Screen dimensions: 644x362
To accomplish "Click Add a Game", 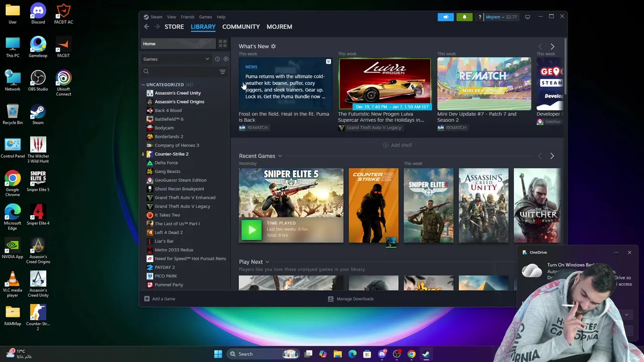I will coord(159,299).
